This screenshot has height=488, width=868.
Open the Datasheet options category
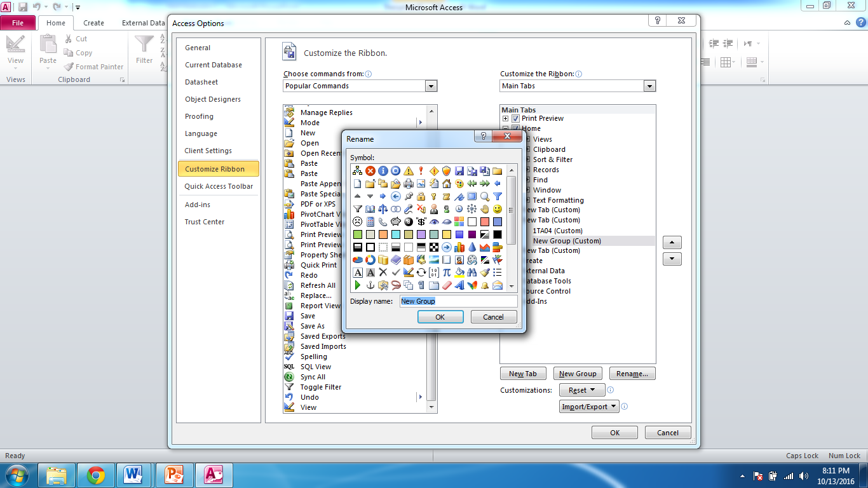(x=201, y=82)
